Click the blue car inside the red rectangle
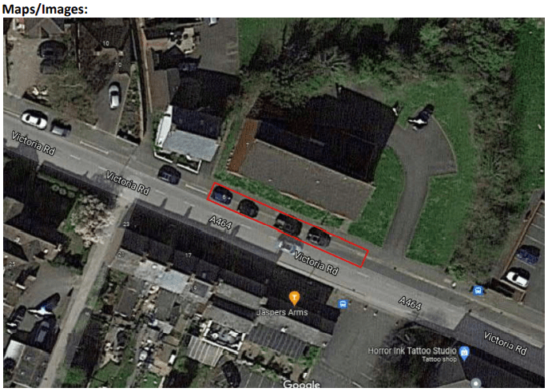Screen dimensions: 548x392 pyautogui.click(x=220, y=195)
